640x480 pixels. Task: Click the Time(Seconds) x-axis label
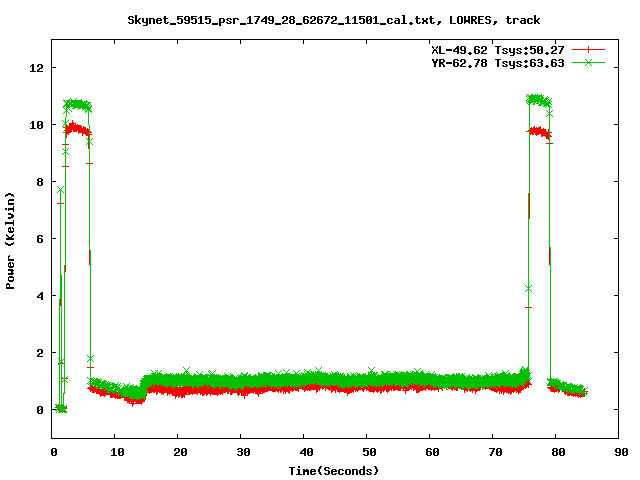[x=334, y=471]
